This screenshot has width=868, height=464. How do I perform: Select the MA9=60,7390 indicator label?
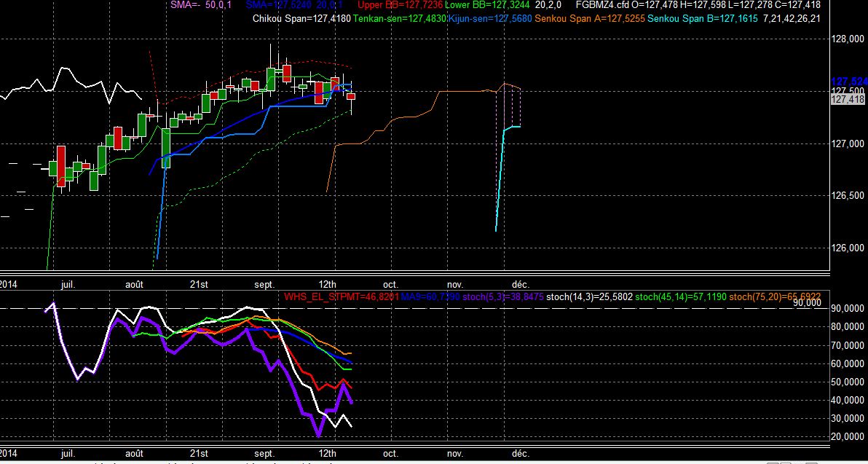tap(430, 296)
